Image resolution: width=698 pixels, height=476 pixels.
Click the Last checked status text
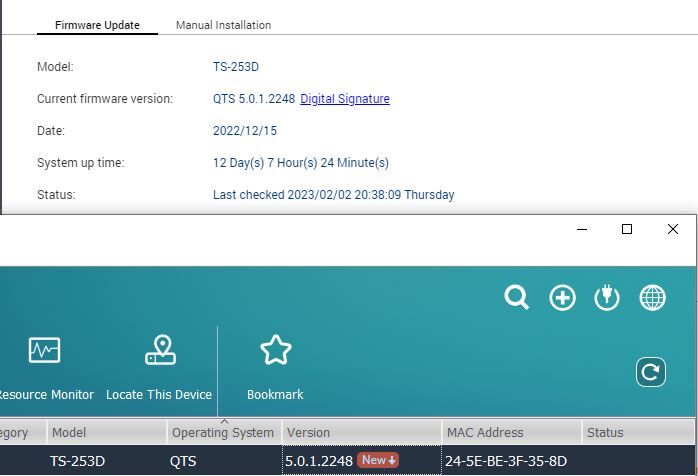[x=333, y=195]
